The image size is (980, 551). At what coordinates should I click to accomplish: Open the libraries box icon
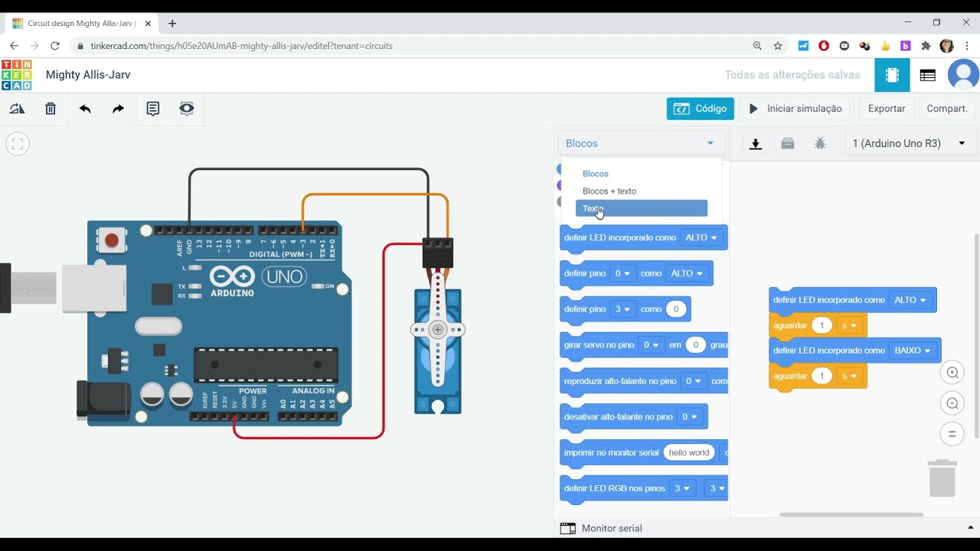[788, 143]
